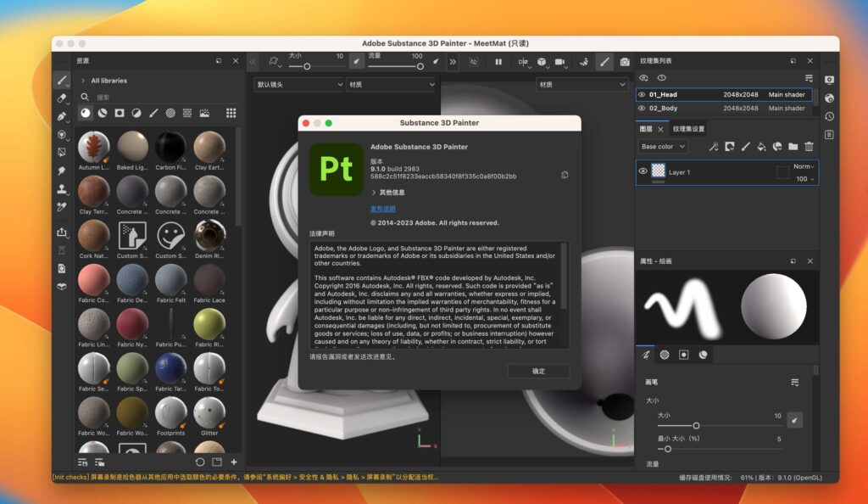Click the 3D geometry mode icon in top toolbar
Viewport: 868px width, 504px height.
click(x=542, y=61)
